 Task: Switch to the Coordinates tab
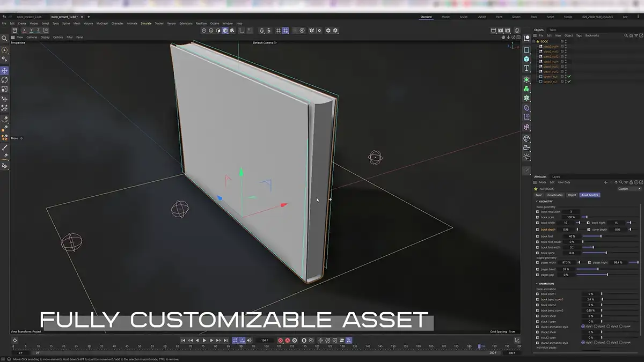[555, 195]
